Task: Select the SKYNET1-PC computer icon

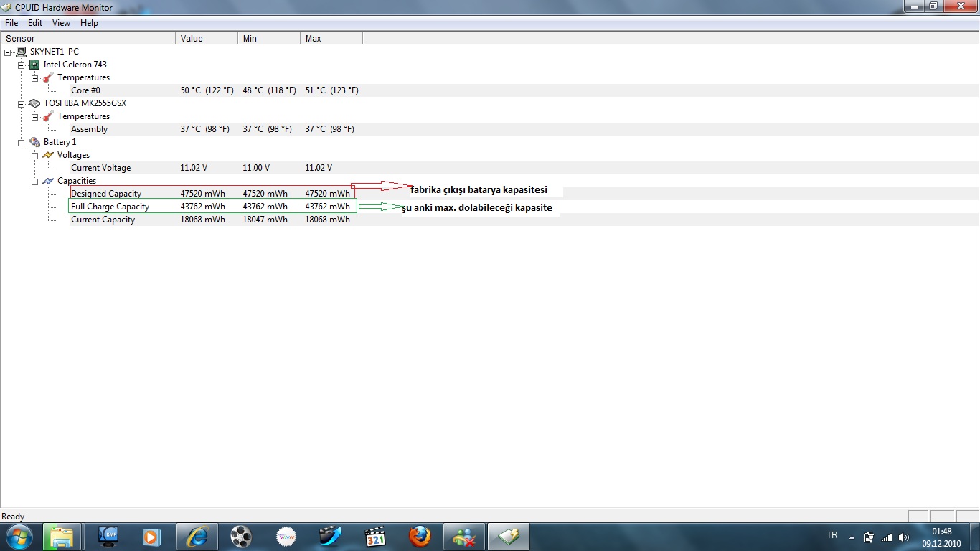Action: coord(21,52)
